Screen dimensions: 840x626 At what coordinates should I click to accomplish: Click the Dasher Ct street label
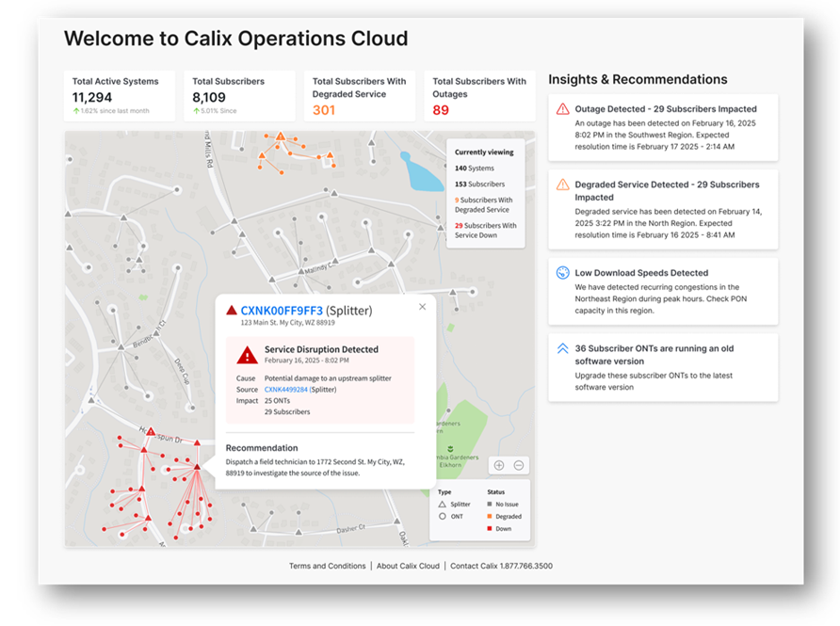click(x=351, y=529)
